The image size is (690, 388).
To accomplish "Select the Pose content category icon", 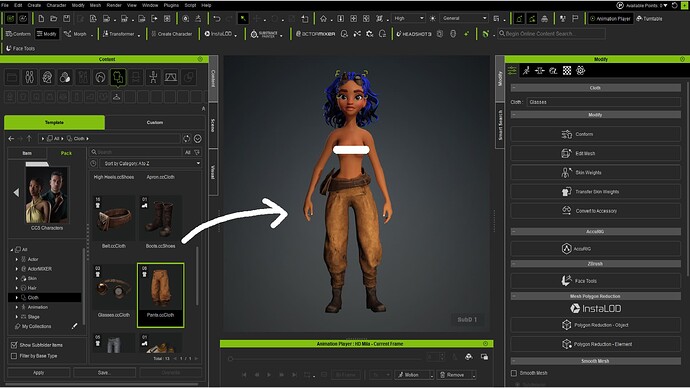I will (153, 77).
